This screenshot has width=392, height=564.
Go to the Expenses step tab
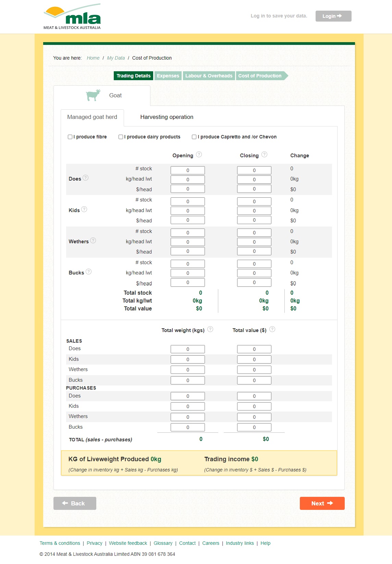click(168, 76)
